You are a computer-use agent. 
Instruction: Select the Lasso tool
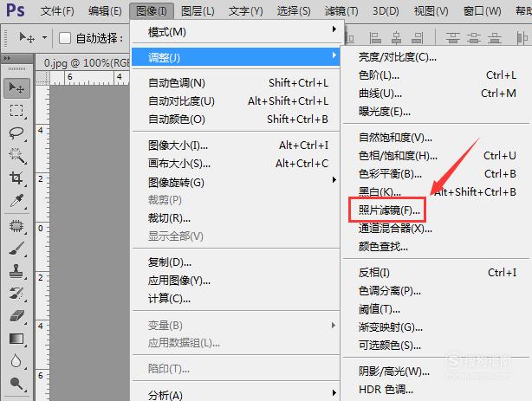[x=16, y=133]
